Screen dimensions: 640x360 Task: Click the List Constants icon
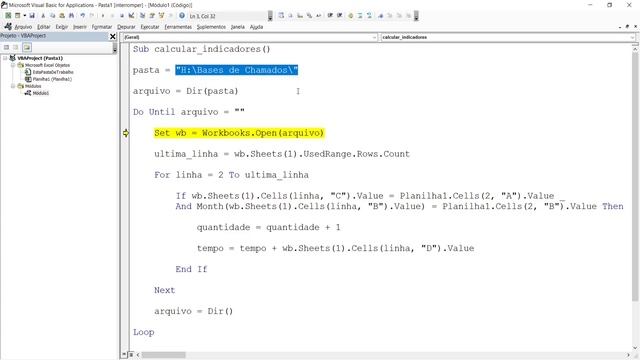[291, 16]
